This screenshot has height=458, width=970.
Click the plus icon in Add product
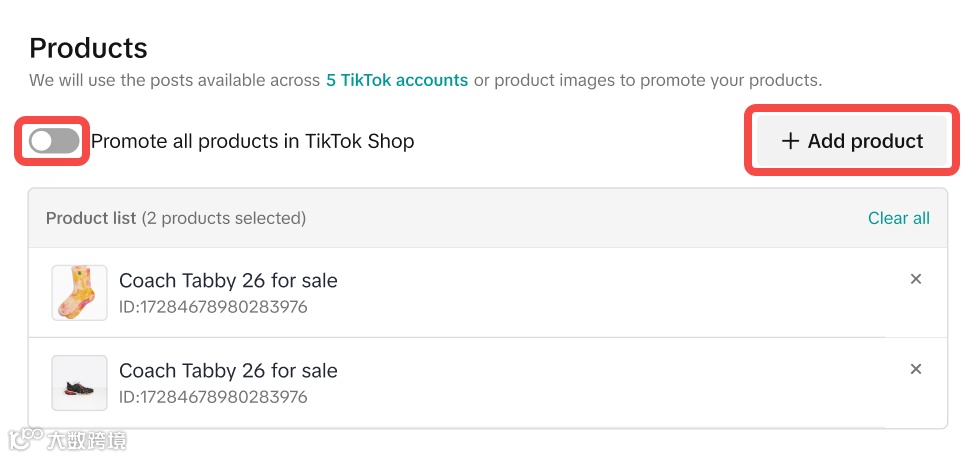click(790, 141)
